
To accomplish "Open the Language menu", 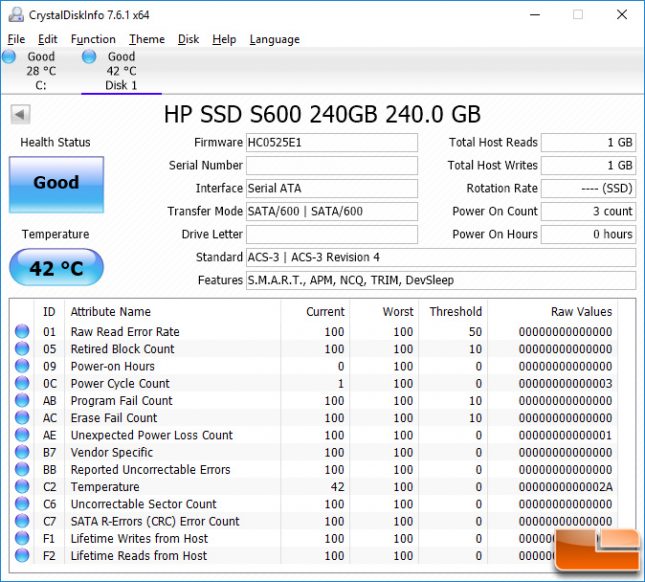I will pos(274,39).
